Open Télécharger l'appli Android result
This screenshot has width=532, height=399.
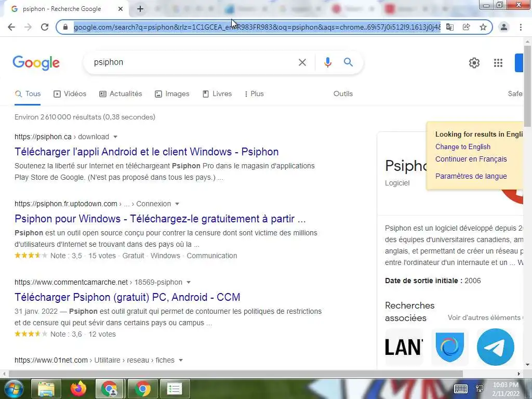coord(147,152)
